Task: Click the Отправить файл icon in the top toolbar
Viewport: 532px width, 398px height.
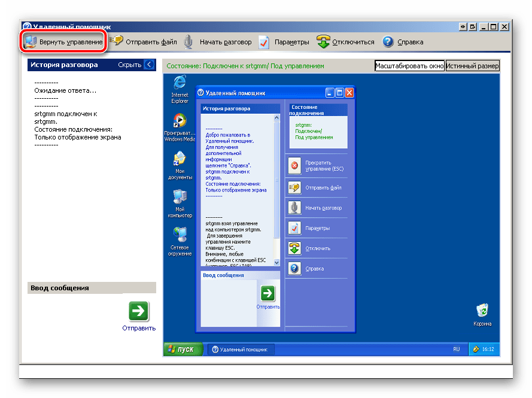Action: pyautogui.click(x=117, y=42)
